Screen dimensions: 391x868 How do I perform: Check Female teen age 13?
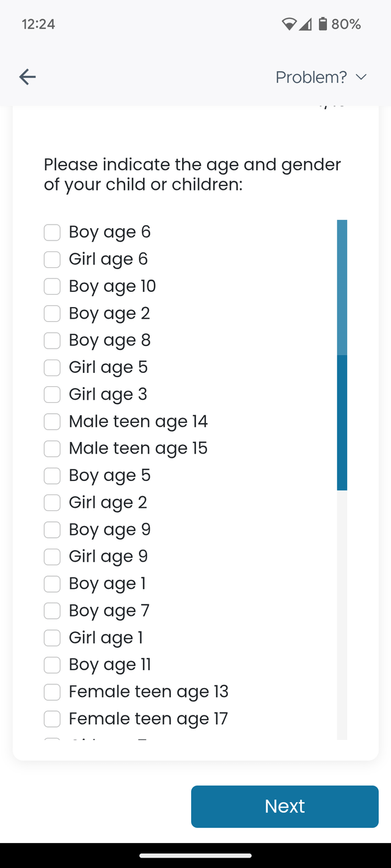[x=52, y=692]
